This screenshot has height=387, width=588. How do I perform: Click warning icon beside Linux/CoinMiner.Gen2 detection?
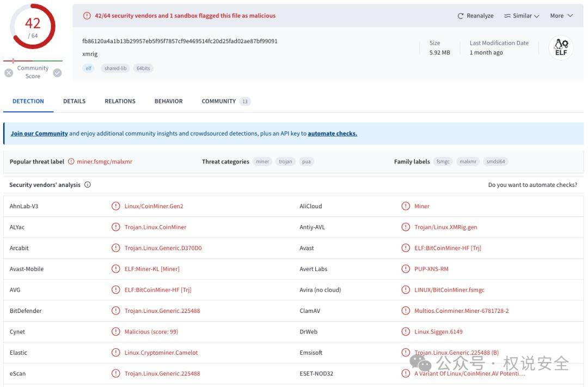(116, 206)
